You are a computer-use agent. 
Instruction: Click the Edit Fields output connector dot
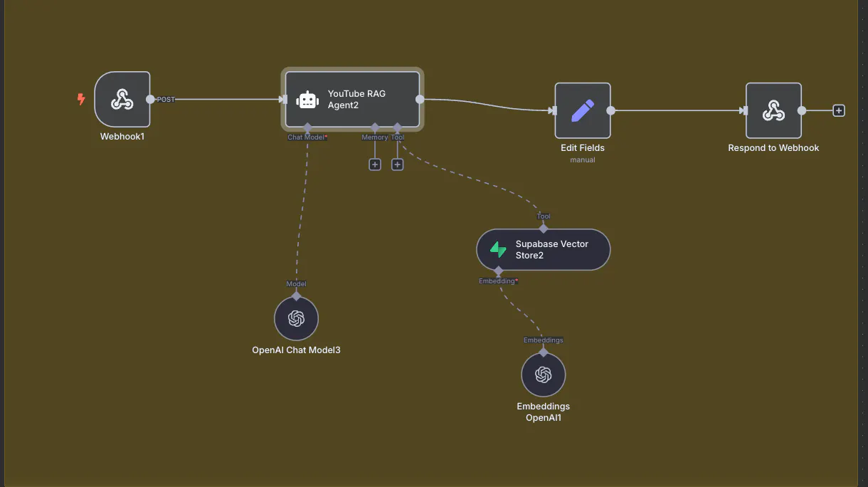tap(610, 110)
